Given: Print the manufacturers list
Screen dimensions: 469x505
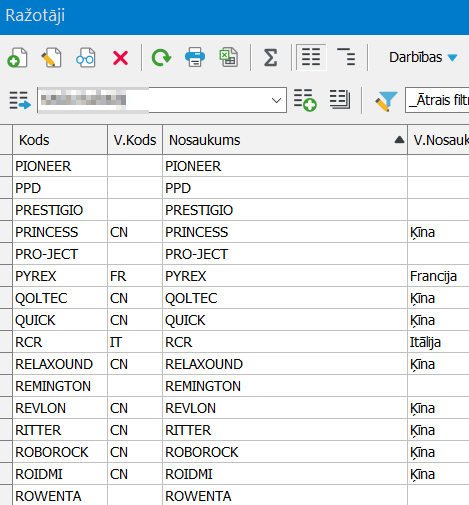Looking at the screenshot, I should pos(195,58).
